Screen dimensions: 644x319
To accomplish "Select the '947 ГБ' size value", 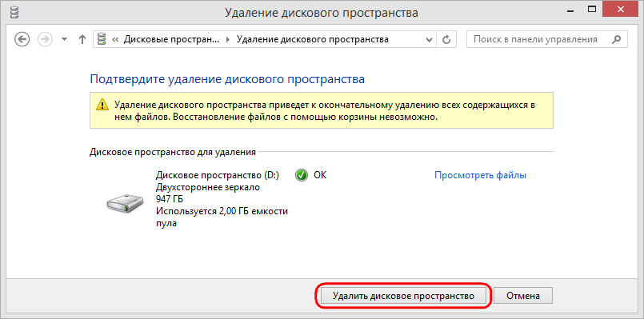I will click(x=170, y=200).
